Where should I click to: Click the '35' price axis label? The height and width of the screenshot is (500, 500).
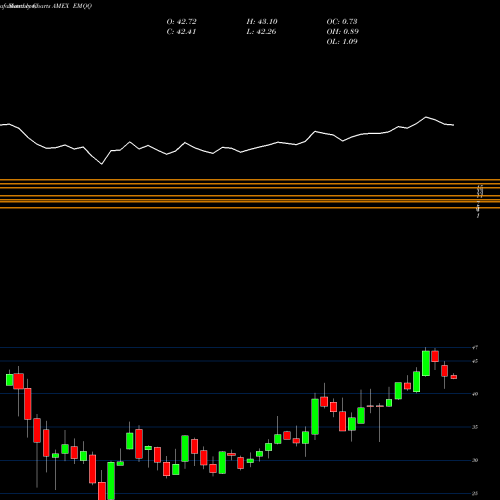click(x=475, y=427)
